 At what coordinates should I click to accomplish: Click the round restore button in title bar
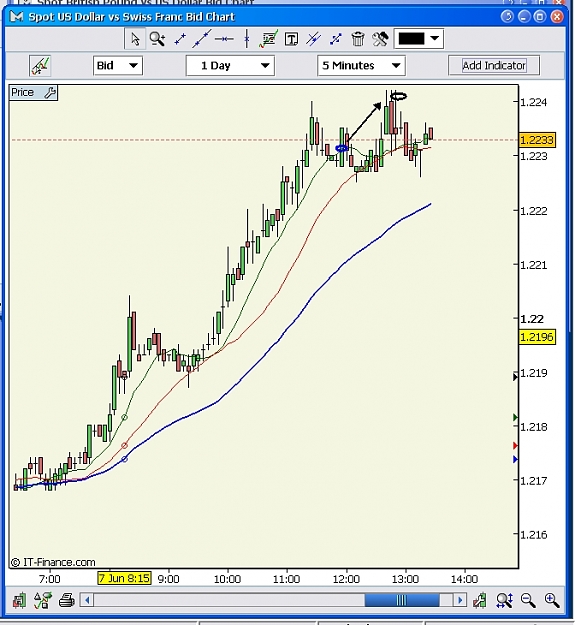click(507, 17)
